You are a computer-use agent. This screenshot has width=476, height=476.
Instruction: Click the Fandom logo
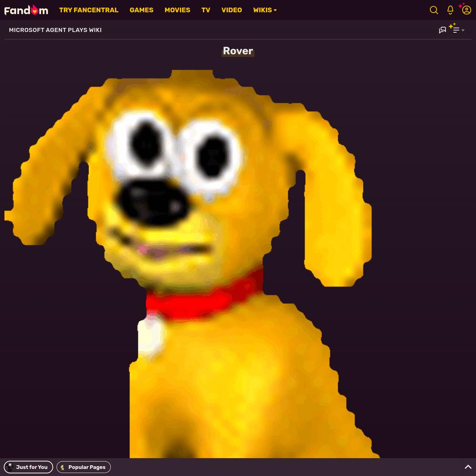coord(26,10)
